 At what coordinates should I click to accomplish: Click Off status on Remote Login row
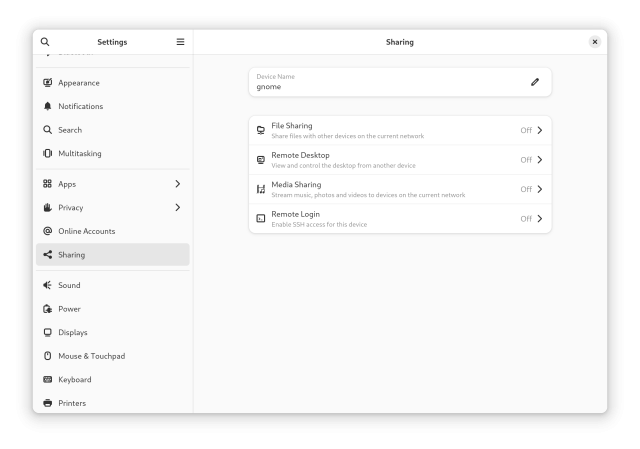pyautogui.click(x=526, y=219)
